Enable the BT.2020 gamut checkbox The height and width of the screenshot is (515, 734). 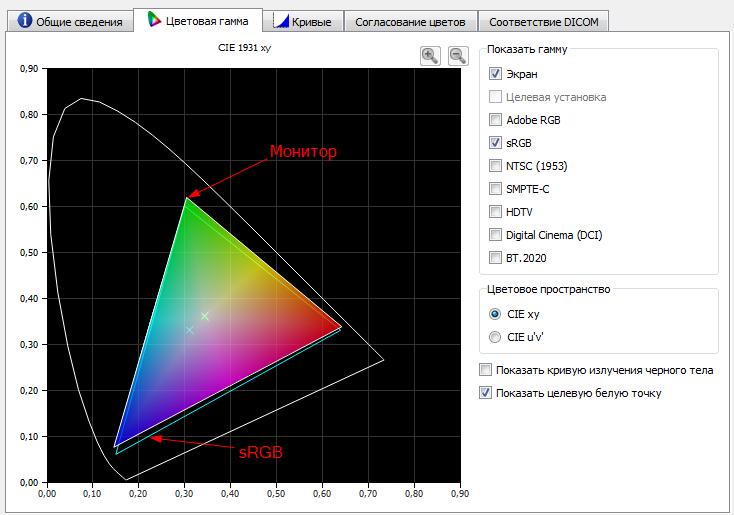point(495,258)
